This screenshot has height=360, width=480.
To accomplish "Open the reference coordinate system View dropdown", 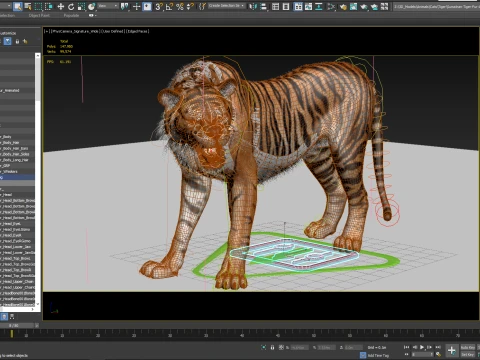I will click(108, 6).
